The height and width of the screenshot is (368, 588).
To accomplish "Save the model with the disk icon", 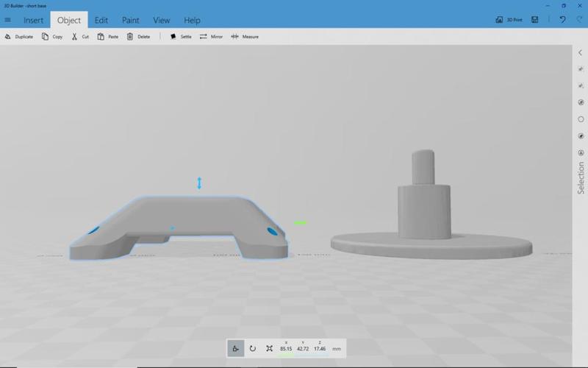I will tap(535, 20).
